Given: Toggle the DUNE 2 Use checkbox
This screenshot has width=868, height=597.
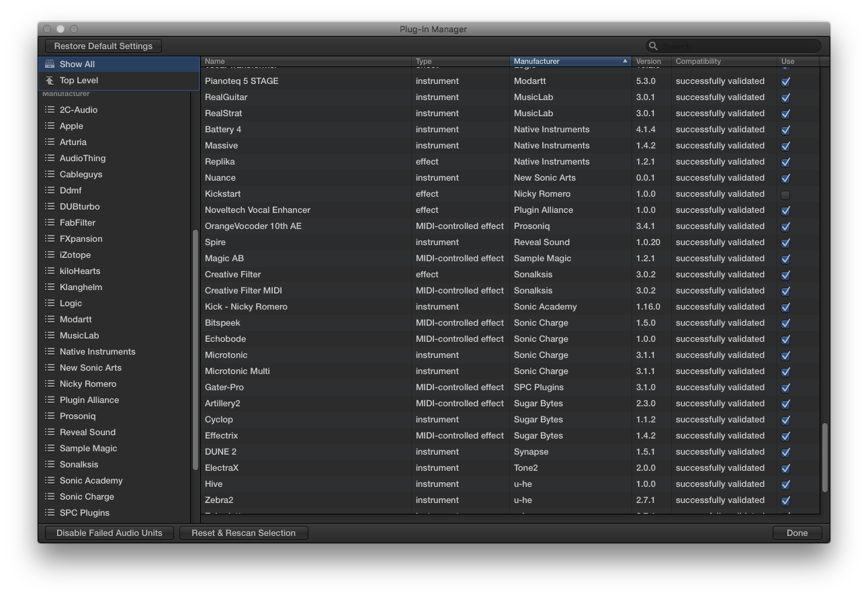Looking at the screenshot, I should (x=785, y=452).
